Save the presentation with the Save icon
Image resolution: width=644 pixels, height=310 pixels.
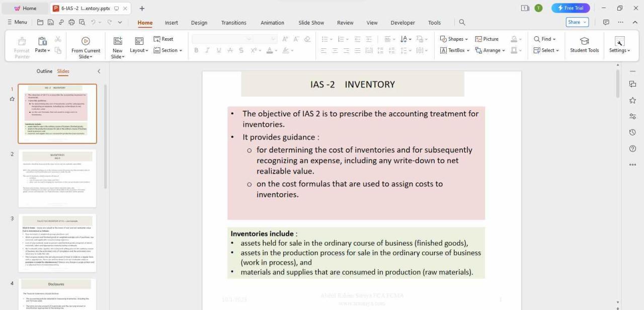click(50, 22)
